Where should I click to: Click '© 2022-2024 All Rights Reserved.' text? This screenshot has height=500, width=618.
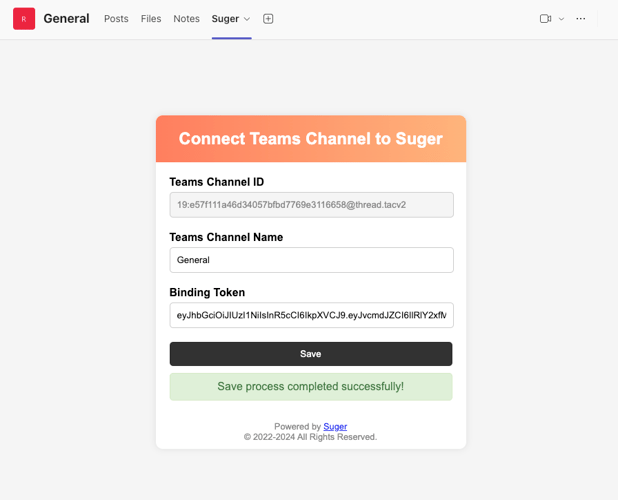(x=310, y=437)
